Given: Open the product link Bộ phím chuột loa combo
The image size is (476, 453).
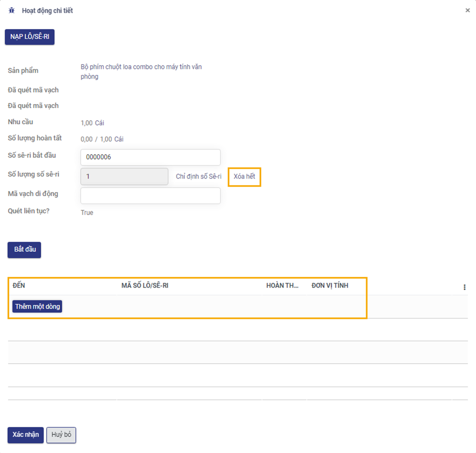Looking at the screenshot, I should click(x=141, y=72).
